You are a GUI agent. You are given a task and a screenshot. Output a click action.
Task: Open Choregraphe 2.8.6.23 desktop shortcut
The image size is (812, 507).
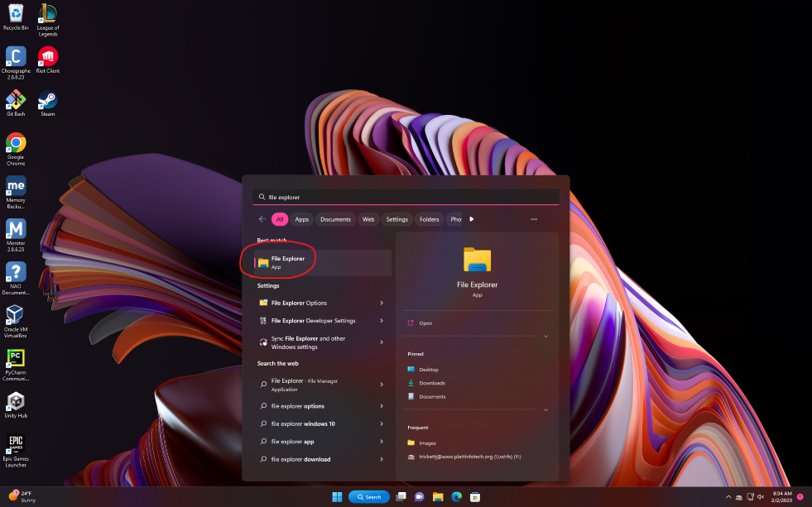coord(16,63)
